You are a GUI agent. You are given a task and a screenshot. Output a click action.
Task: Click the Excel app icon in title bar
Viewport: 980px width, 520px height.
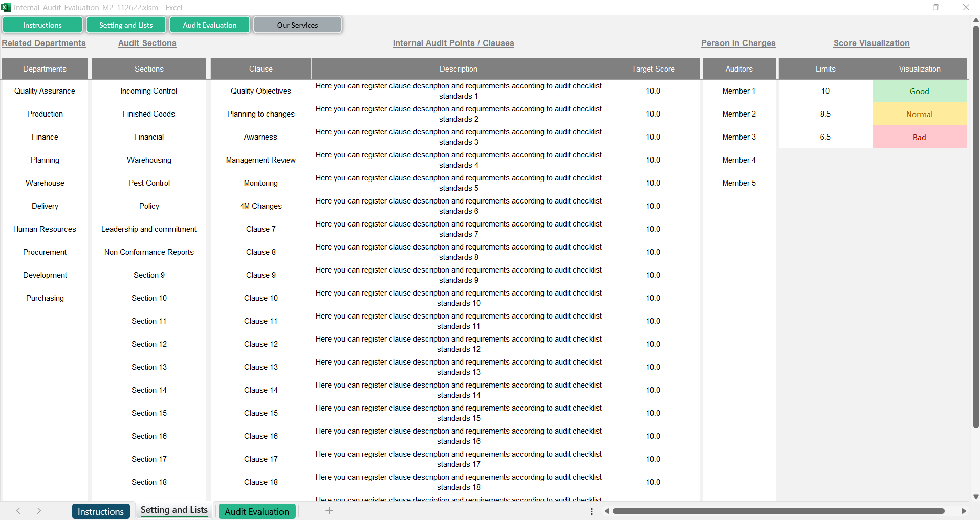(6, 7)
